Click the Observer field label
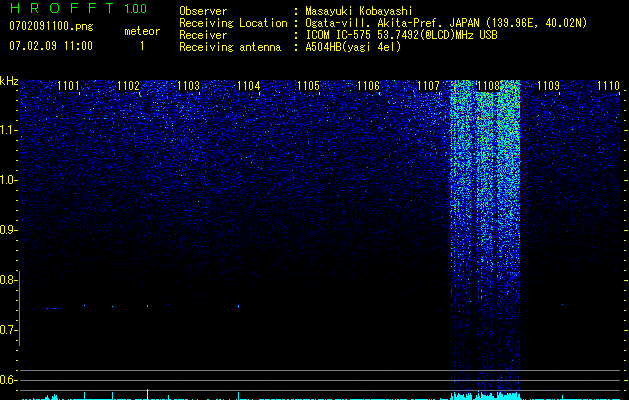Screen dimensions: 629x400 pos(203,11)
